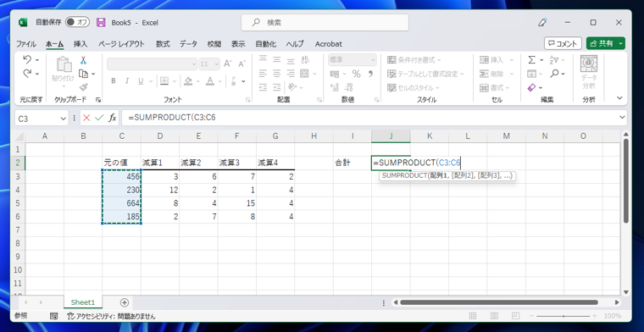Click the Find & Select magnifier icon

coord(554,74)
